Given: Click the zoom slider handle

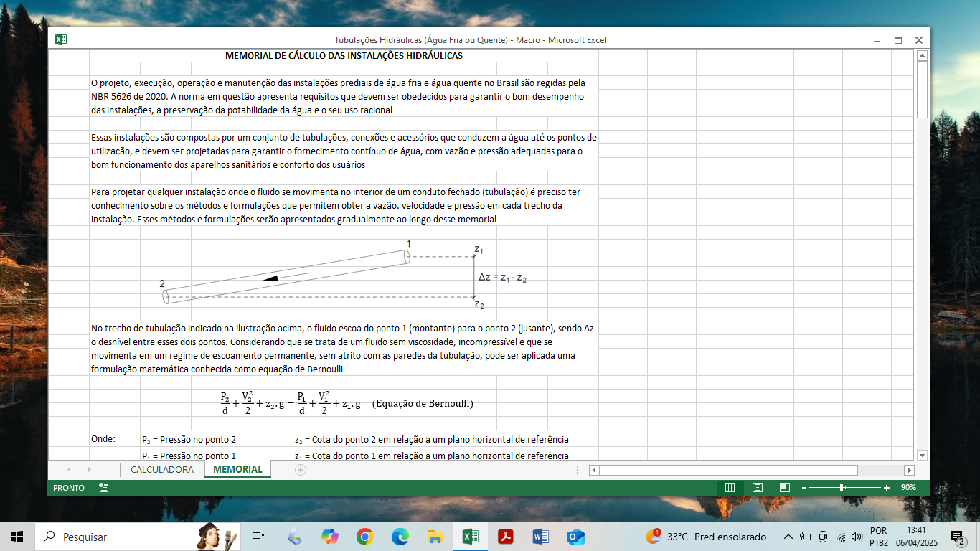Looking at the screenshot, I should point(842,488).
